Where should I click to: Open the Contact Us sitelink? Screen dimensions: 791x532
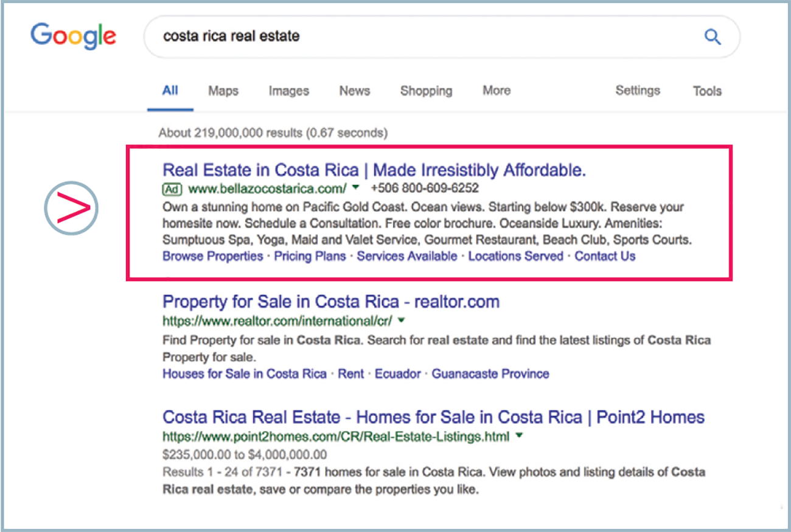(605, 256)
